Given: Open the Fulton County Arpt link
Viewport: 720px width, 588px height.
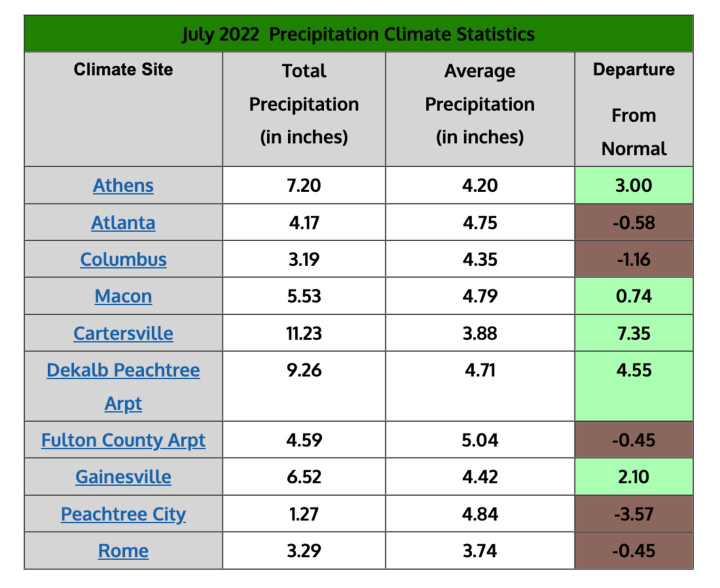Looking at the screenshot, I should pyautogui.click(x=123, y=440).
